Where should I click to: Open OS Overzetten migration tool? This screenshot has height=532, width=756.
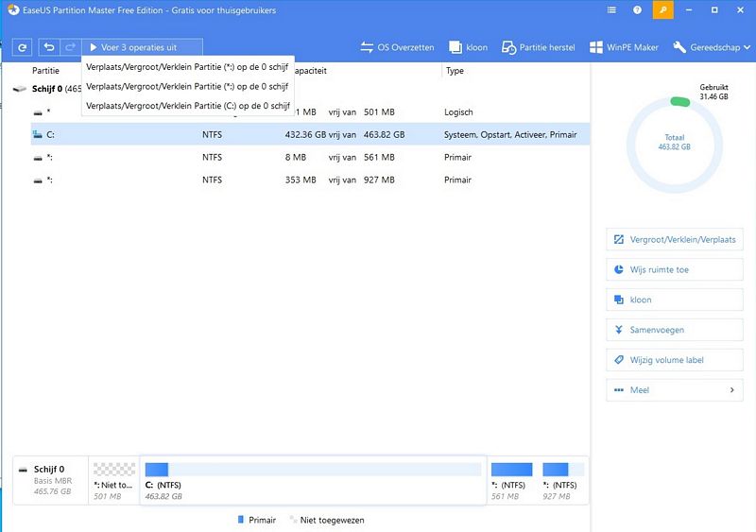point(397,47)
